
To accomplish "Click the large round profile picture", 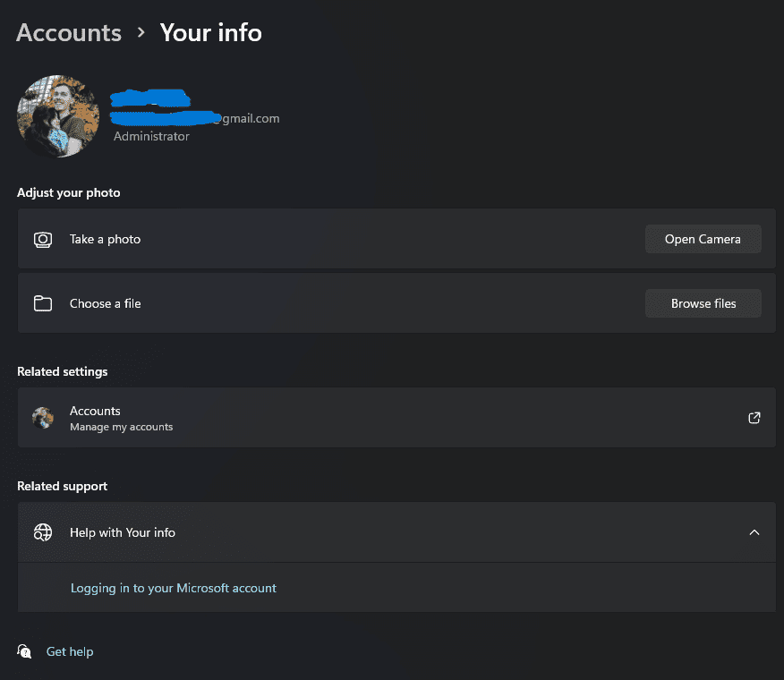I will coord(58,116).
